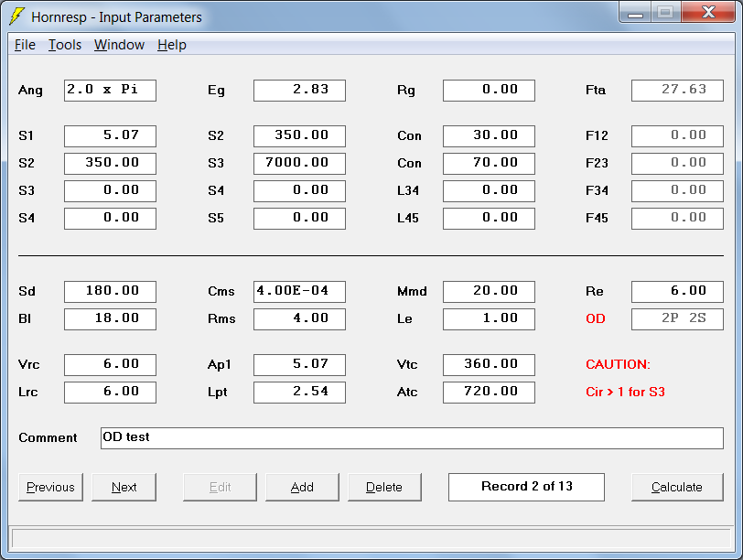Click the Record 2 of 13 box

tap(526, 487)
